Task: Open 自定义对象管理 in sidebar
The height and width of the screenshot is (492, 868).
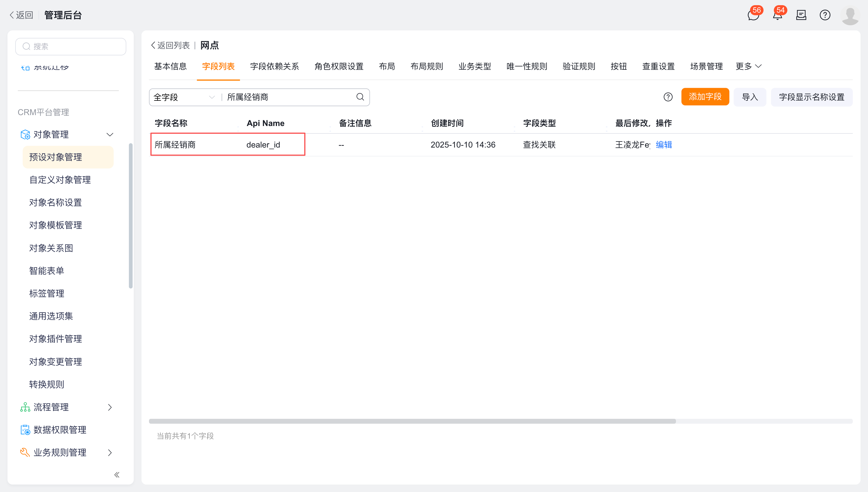Action: coord(60,180)
